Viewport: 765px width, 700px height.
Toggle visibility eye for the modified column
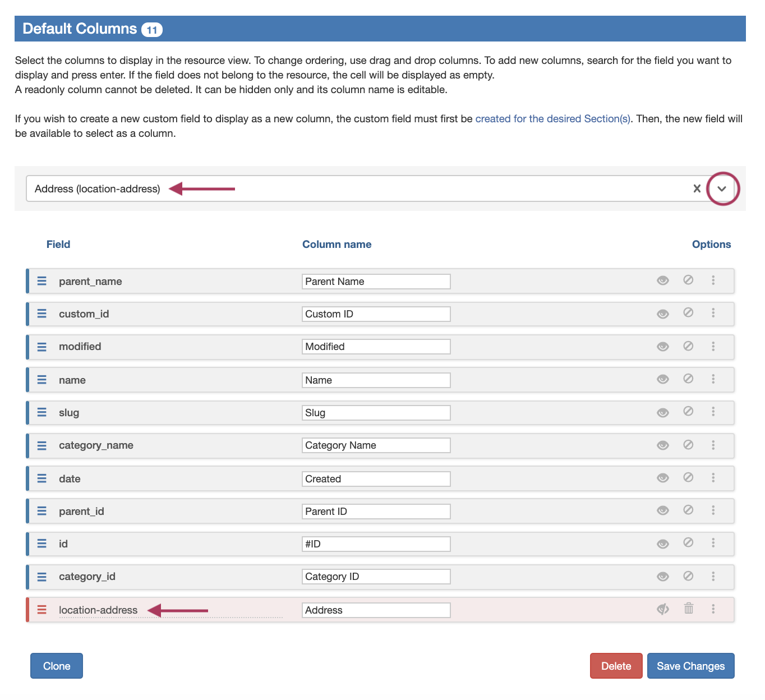pos(663,347)
